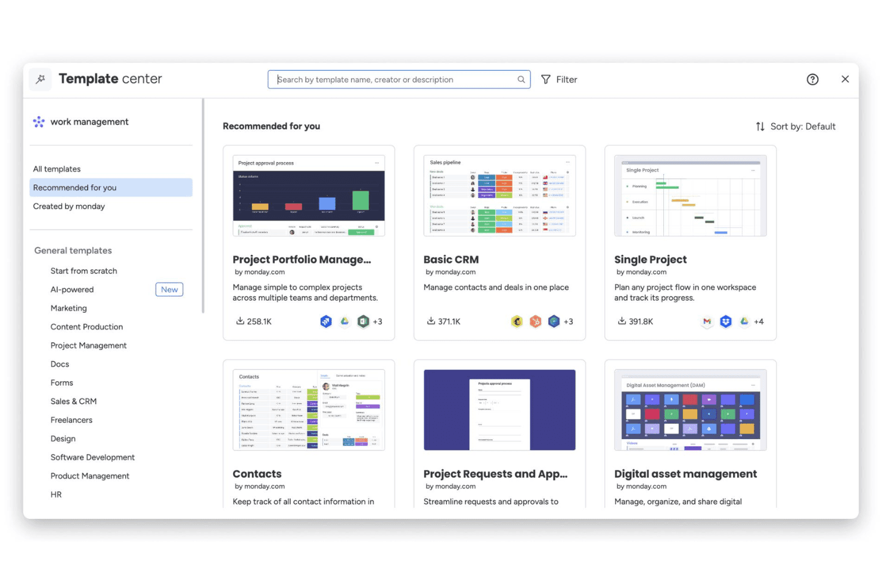Open Freelancers templates category

click(71, 420)
